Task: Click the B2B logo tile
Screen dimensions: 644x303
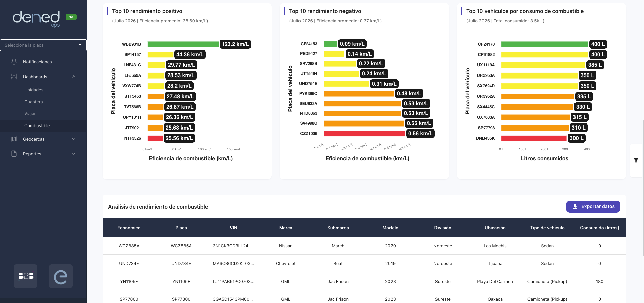Action: (x=26, y=276)
